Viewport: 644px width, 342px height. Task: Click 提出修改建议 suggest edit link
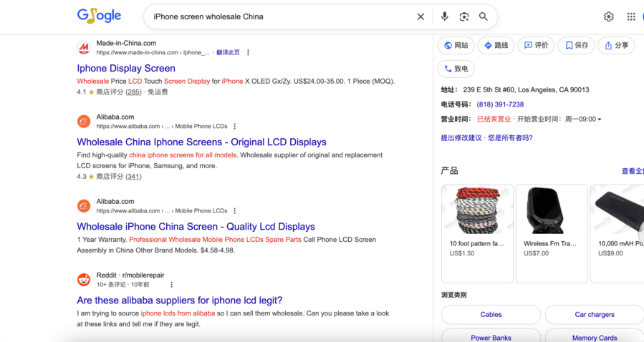click(x=461, y=138)
